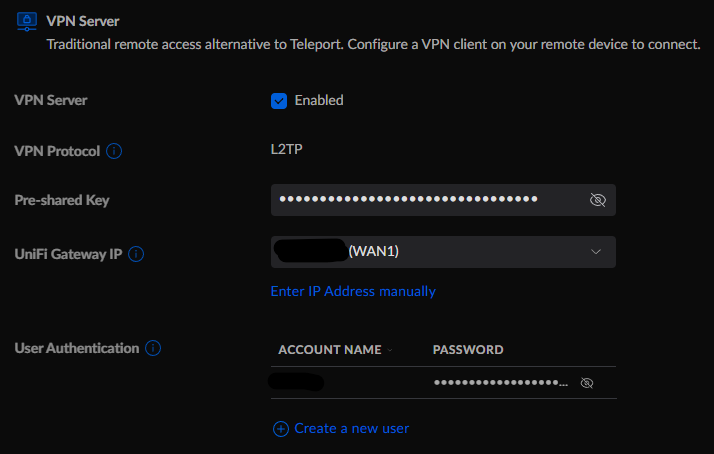Open the VPN Protocol info icon
The image size is (714, 454).
[114, 151]
